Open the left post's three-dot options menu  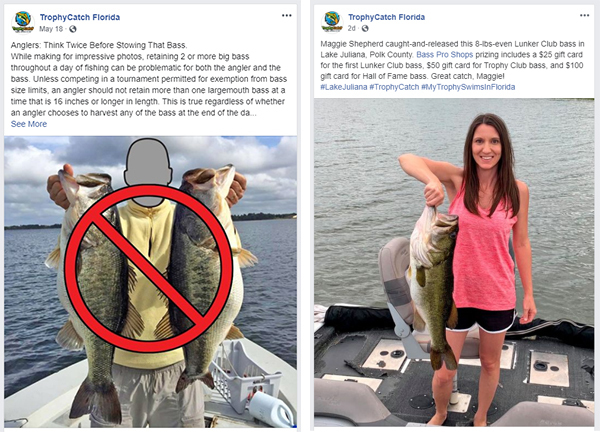[287, 15]
